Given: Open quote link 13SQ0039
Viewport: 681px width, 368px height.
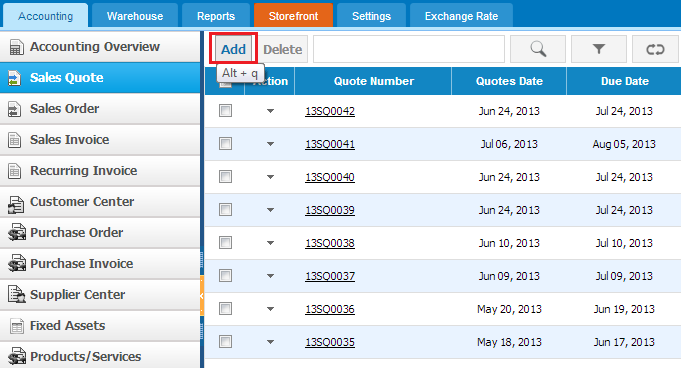Looking at the screenshot, I should tap(330, 210).
